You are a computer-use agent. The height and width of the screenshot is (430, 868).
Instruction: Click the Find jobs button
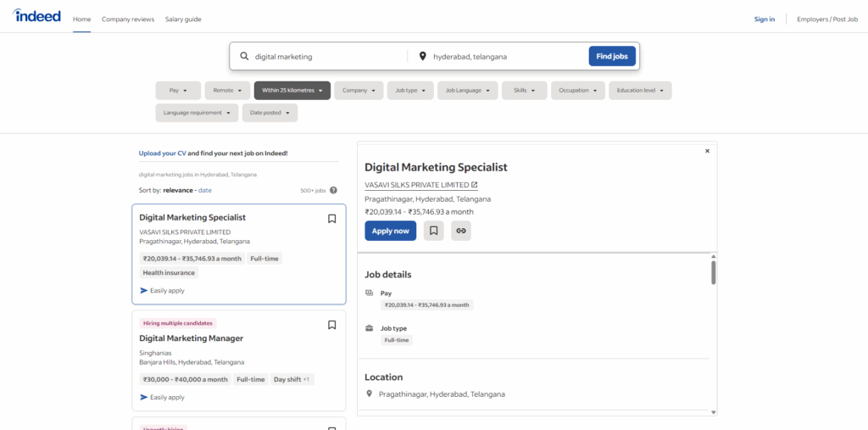pyautogui.click(x=612, y=56)
